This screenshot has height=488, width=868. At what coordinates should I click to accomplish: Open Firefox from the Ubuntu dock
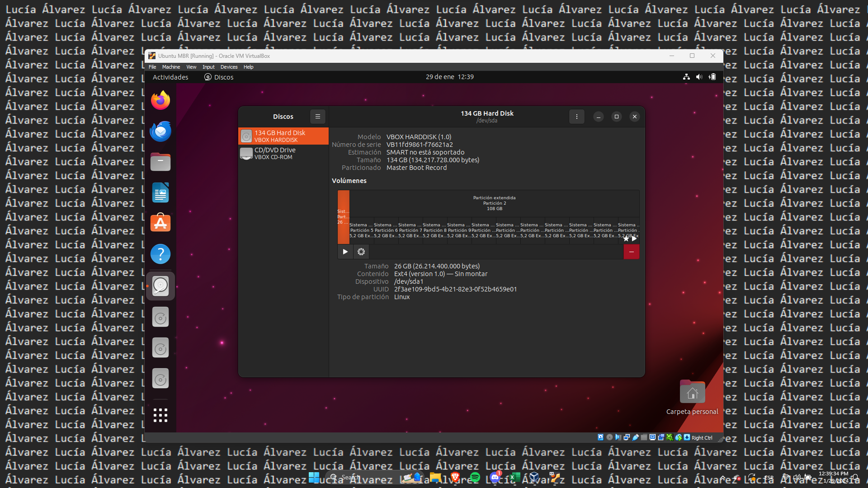(x=160, y=100)
